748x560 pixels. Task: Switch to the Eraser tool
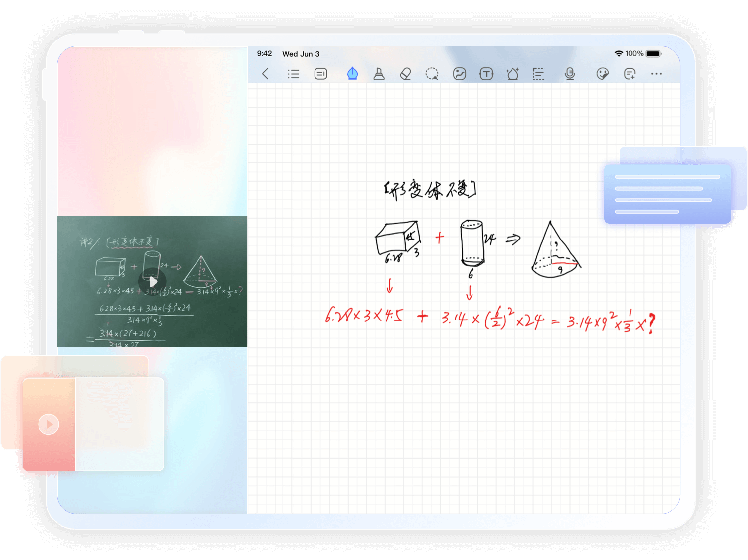(405, 74)
